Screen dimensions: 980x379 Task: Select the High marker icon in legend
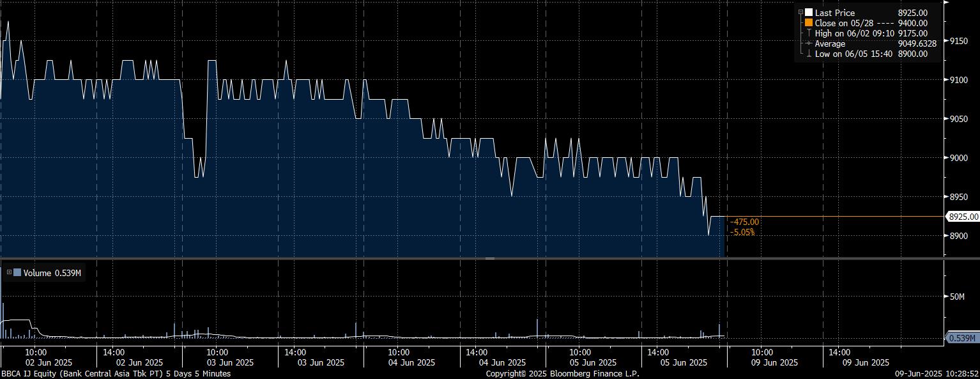pyautogui.click(x=809, y=33)
